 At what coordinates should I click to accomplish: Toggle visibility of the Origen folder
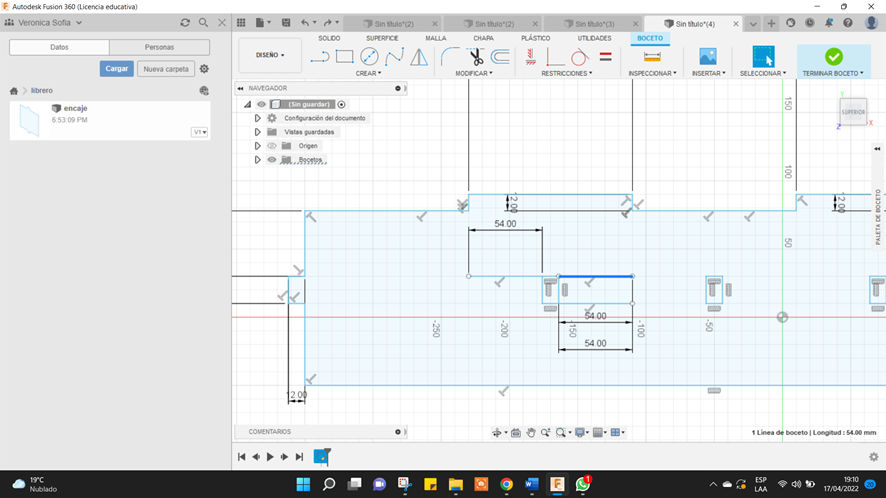[271, 146]
